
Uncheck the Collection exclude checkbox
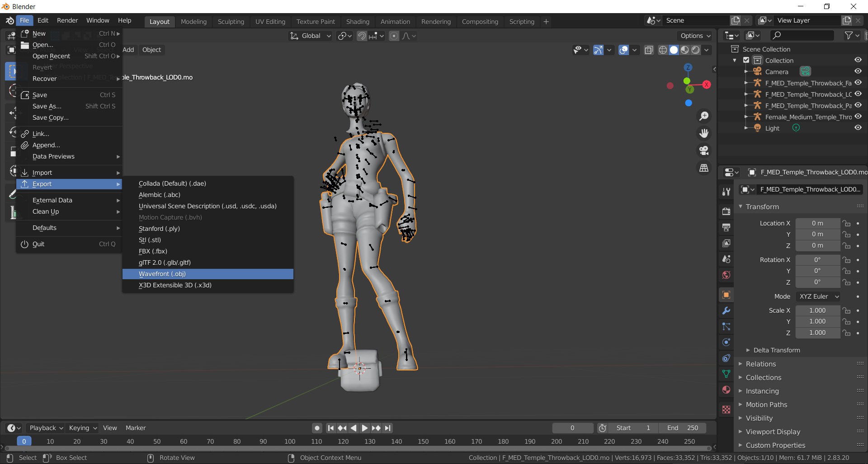click(x=746, y=60)
